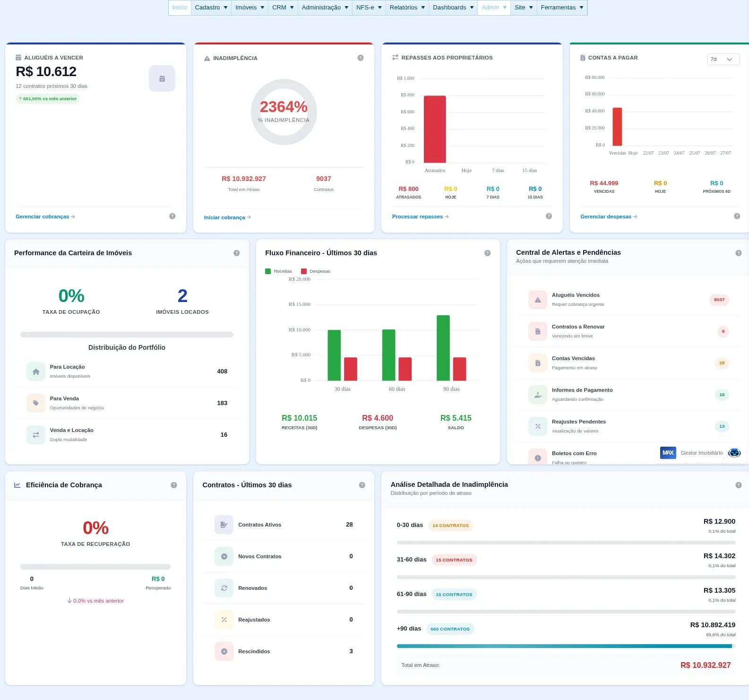
Task: Click the calendar icon in Aluguéis a Vencer
Action: click(x=162, y=78)
